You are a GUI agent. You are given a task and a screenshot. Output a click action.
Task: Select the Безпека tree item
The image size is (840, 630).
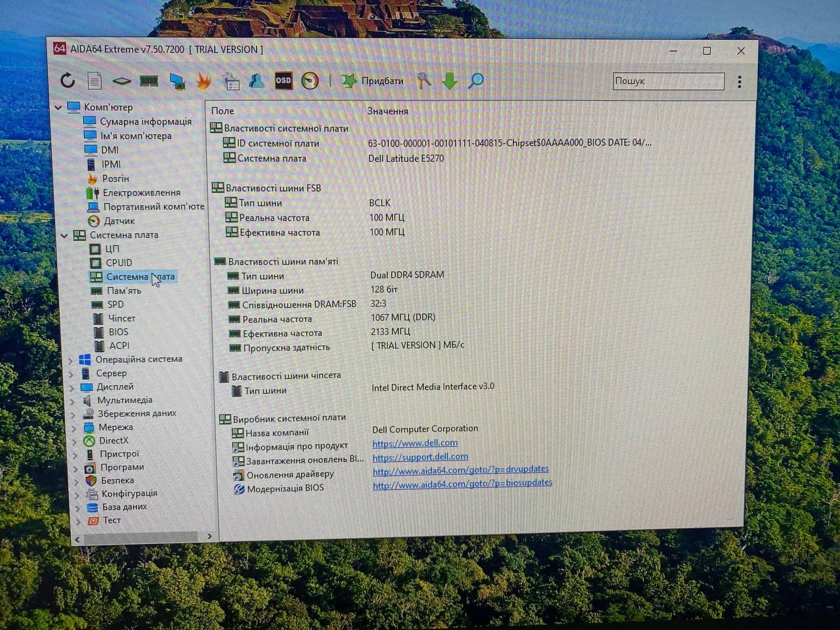coord(117,480)
